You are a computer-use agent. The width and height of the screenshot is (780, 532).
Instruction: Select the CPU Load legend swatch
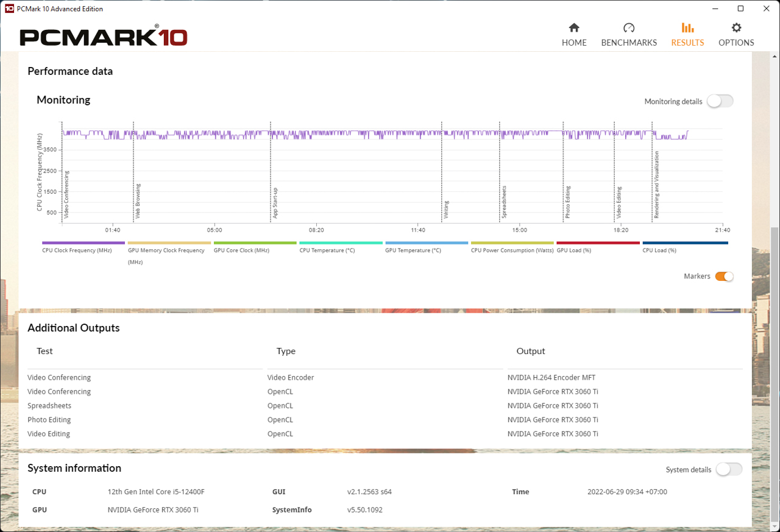pyautogui.click(x=685, y=243)
